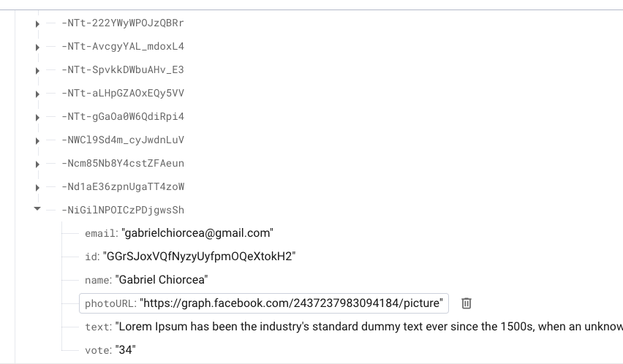Select the -NTt-222YWyWPOJzQBRr key label
623x364 pixels.
point(123,23)
